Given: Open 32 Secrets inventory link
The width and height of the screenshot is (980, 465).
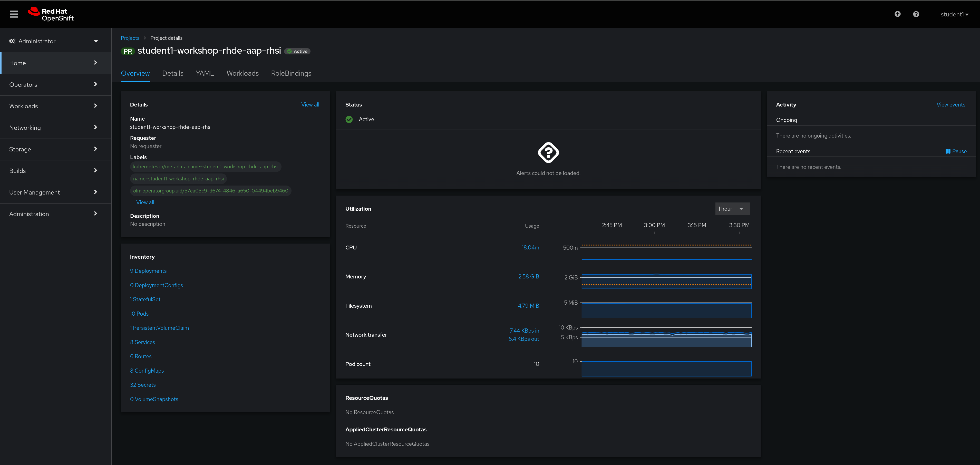Looking at the screenshot, I should pos(143,385).
